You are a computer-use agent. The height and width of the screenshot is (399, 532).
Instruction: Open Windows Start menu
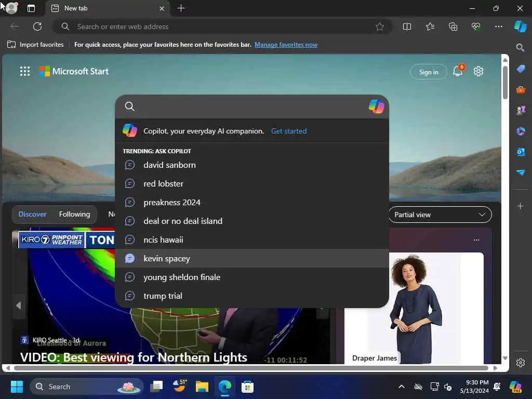[17, 387]
